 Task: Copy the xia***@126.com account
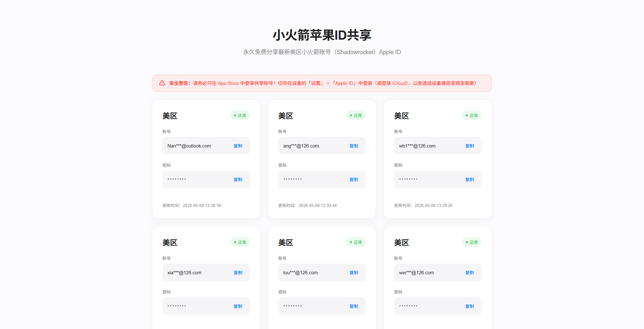(238, 273)
